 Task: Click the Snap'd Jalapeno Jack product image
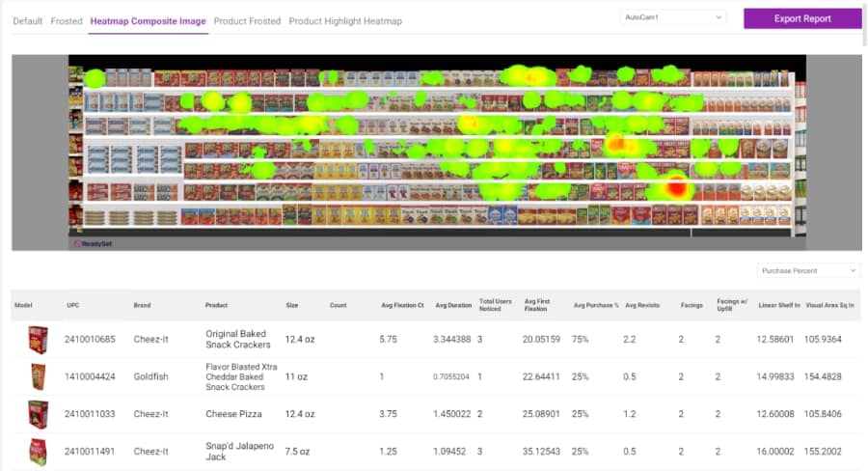38,451
